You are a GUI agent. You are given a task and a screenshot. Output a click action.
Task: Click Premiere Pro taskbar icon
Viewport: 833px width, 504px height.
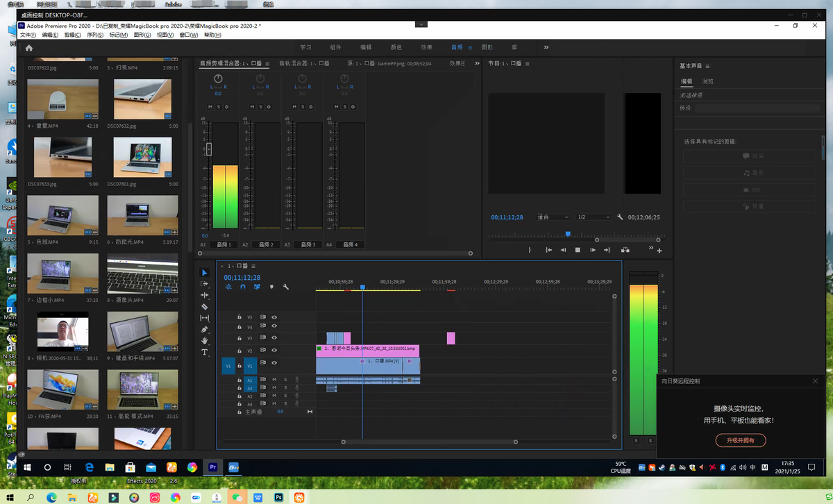(x=212, y=467)
